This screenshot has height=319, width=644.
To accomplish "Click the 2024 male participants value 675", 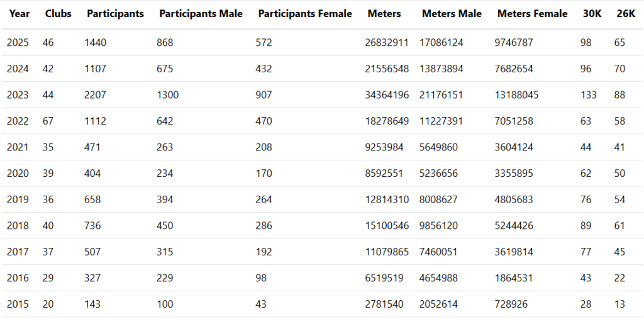I will click(x=165, y=69).
